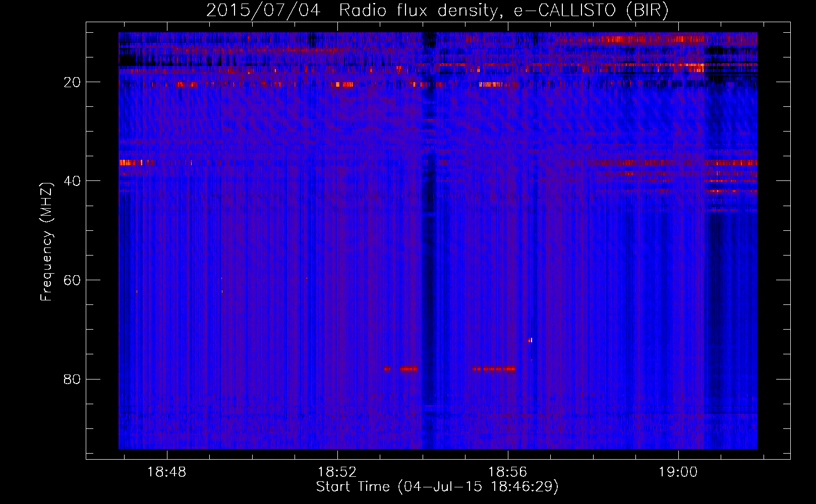
Task: Click the plot title "Radio flux density, e-CALLISTO (BIR)"
Action: click(x=503, y=10)
